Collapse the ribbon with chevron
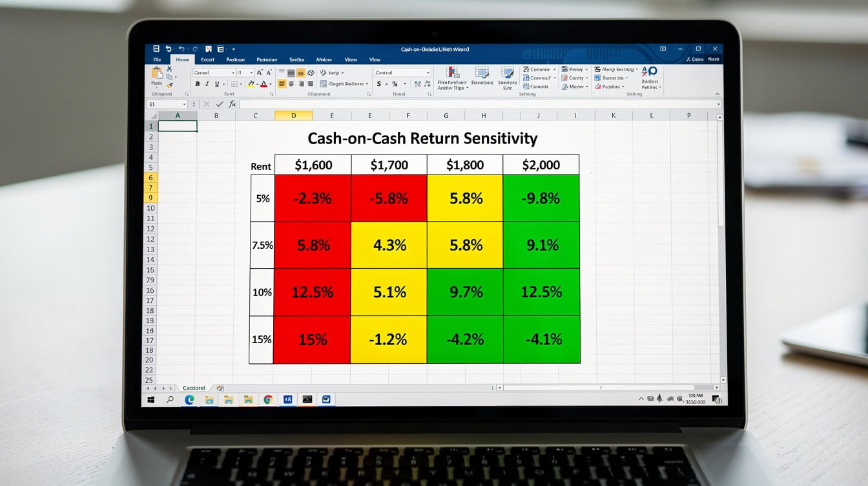The image size is (868, 486). 717,94
